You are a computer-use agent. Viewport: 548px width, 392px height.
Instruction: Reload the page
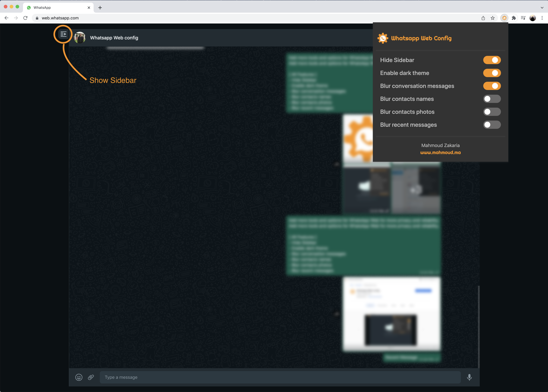coord(25,18)
